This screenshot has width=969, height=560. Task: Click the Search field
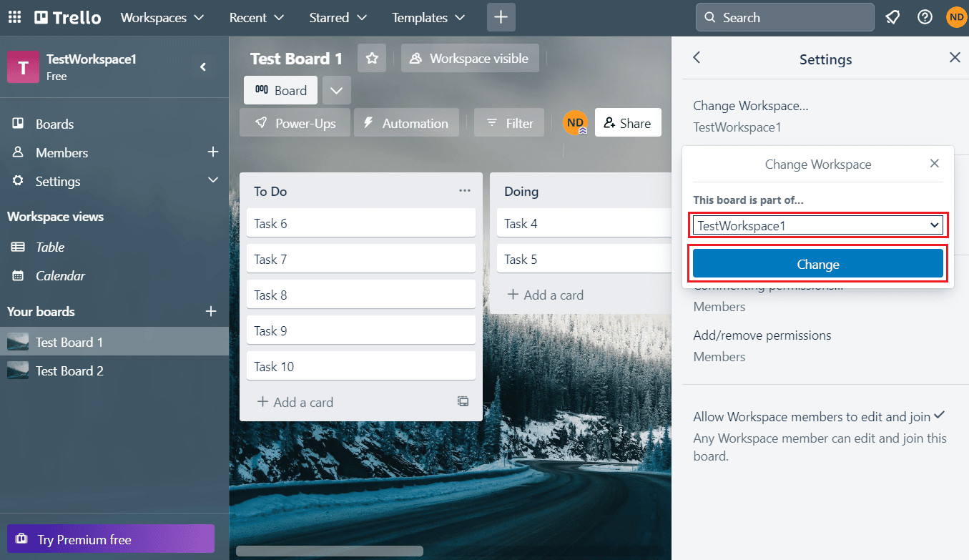click(784, 17)
